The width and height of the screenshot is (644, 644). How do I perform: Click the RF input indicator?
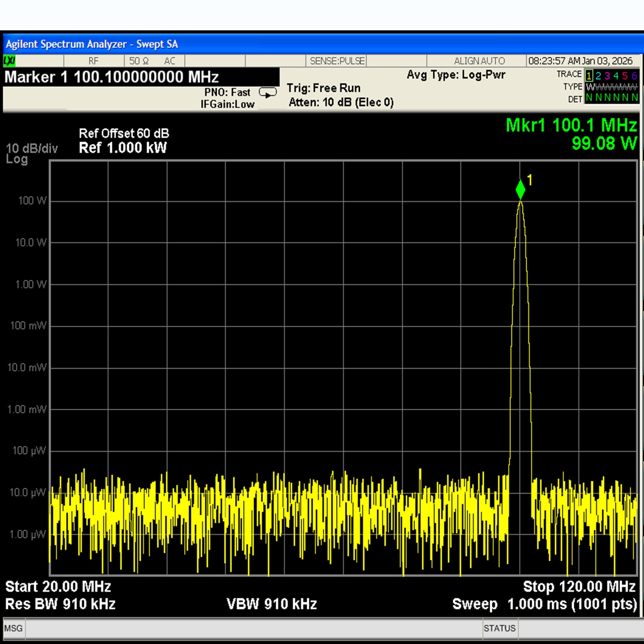coord(93,61)
